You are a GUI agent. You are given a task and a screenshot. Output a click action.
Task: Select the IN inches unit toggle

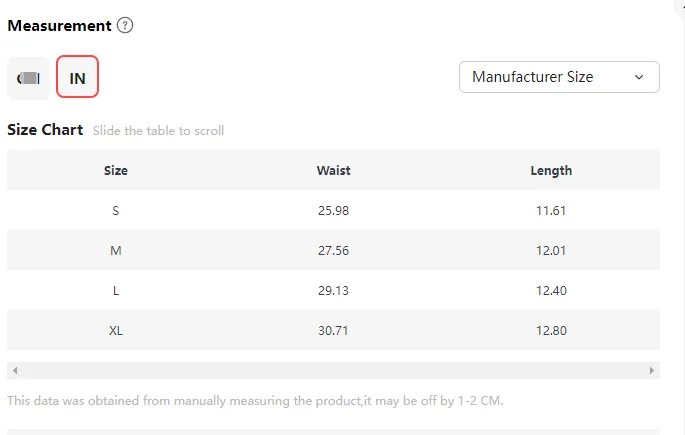(x=77, y=78)
